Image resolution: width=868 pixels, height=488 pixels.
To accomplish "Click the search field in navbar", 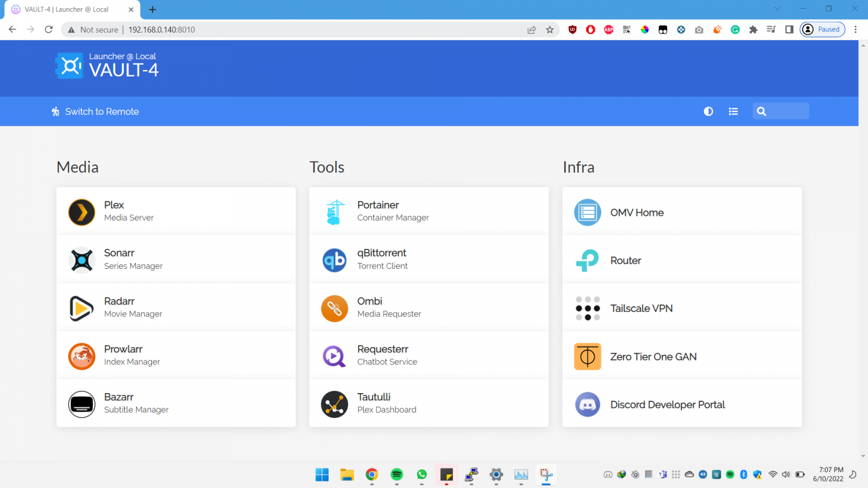I will pyautogui.click(x=781, y=111).
